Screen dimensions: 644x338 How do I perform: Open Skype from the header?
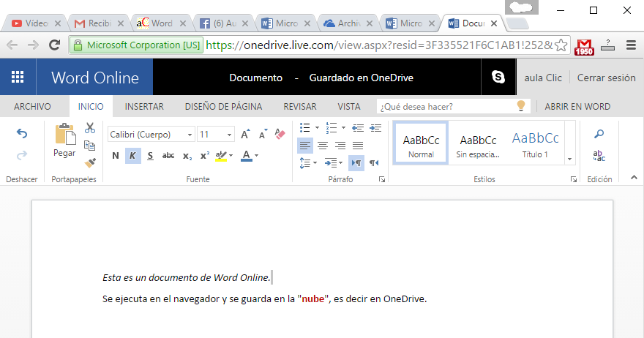498,77
